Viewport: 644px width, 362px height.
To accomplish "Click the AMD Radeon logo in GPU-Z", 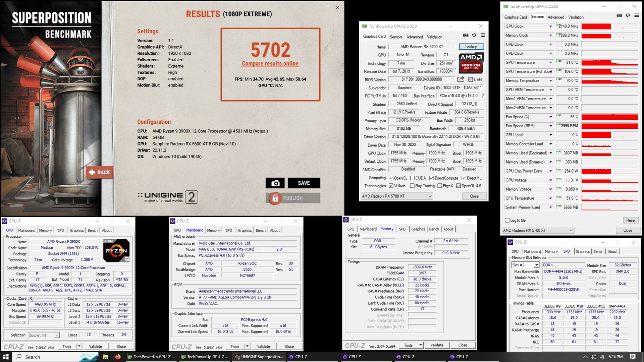I will point(471,63).
